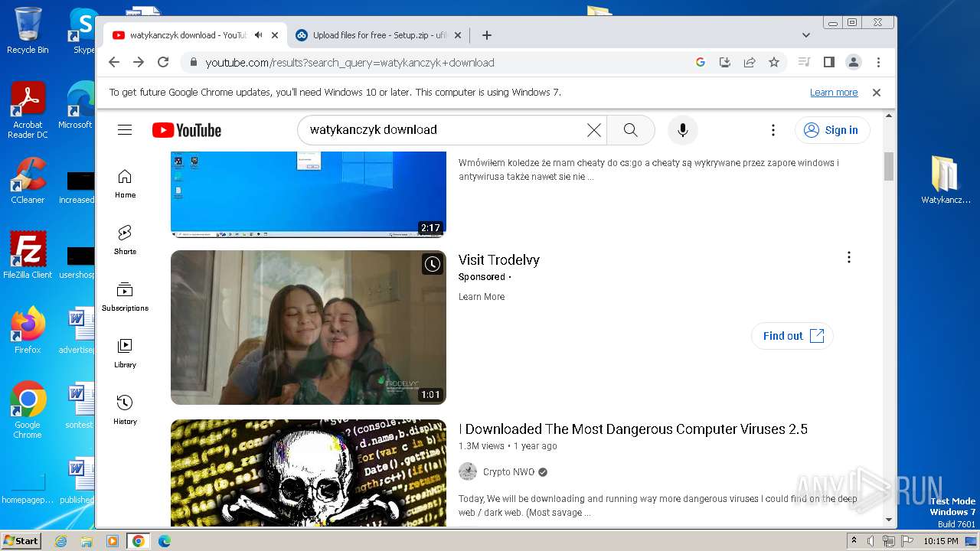Open the Crypto NWO channel avatar

coord(468,471)
